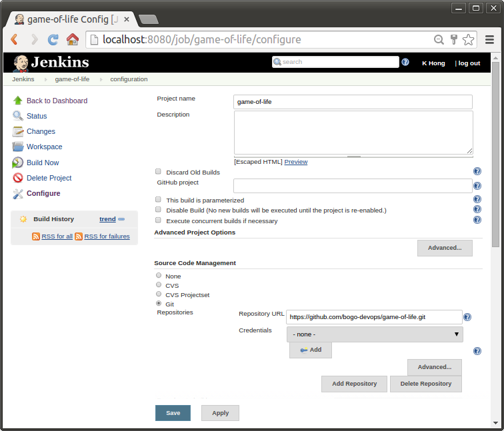Open the Build History trend link
This screenshot has height=431, width=504.
(107, 219)
